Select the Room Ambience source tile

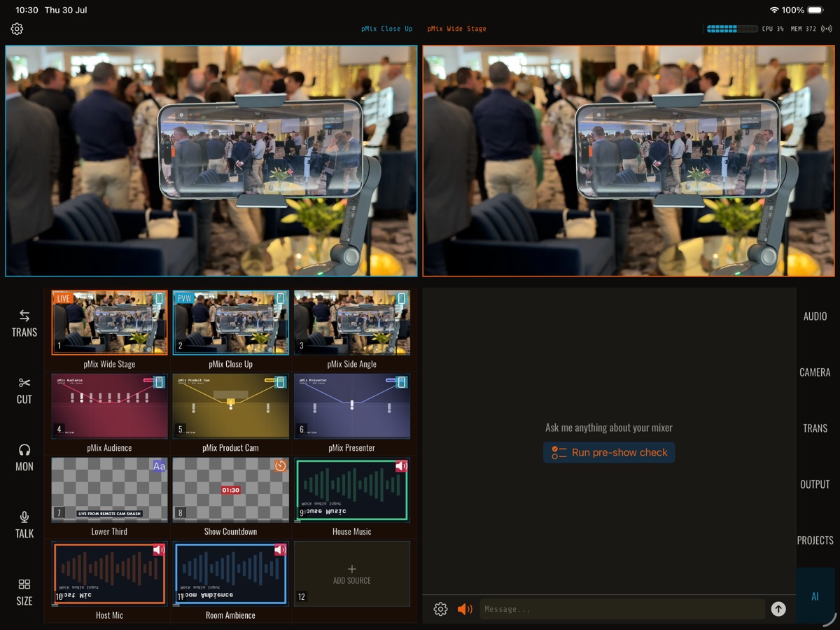(x=230, y=574)
